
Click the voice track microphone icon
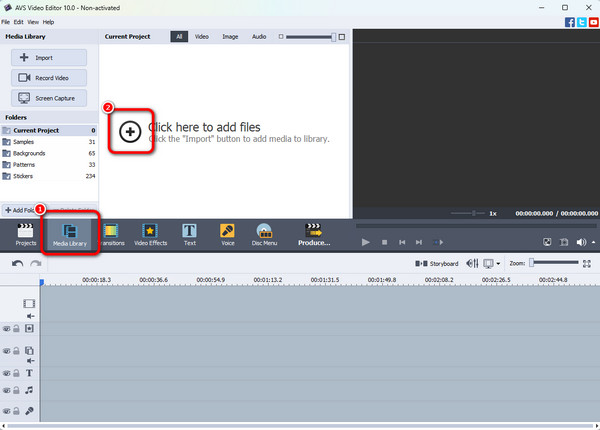(x=29, y=411)
